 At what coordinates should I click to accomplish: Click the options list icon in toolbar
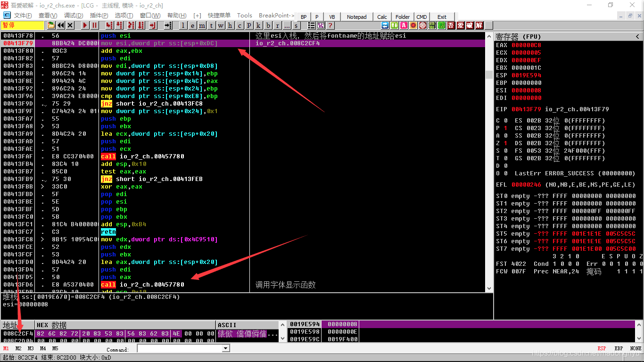tap(312, 25)
